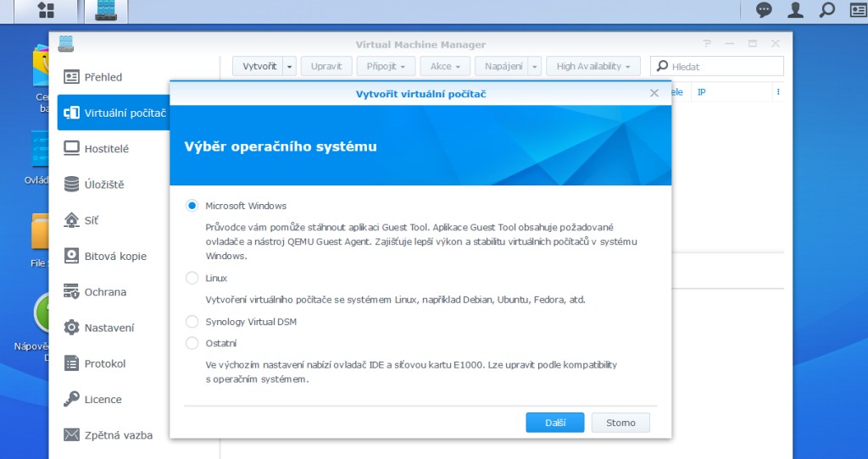Image resolution: width=868 pixels, height=459 pixels.
Task: Click the Bitová kopie disk icon
Action: point(71,256)
